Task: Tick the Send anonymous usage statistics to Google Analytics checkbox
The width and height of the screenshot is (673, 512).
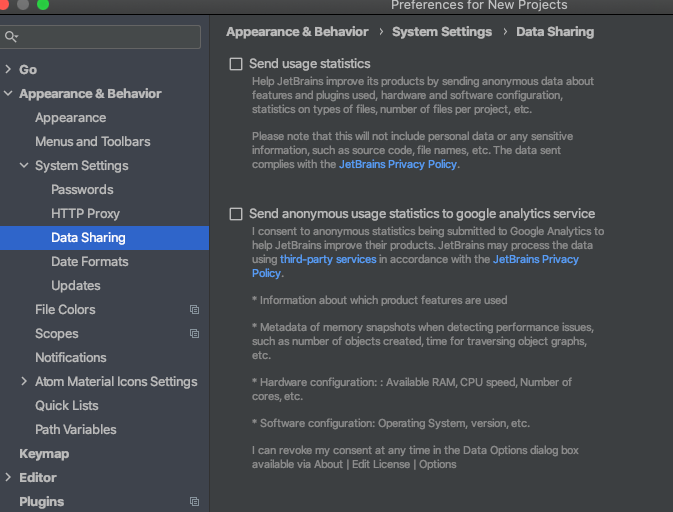Action: (x=236, y=214)
